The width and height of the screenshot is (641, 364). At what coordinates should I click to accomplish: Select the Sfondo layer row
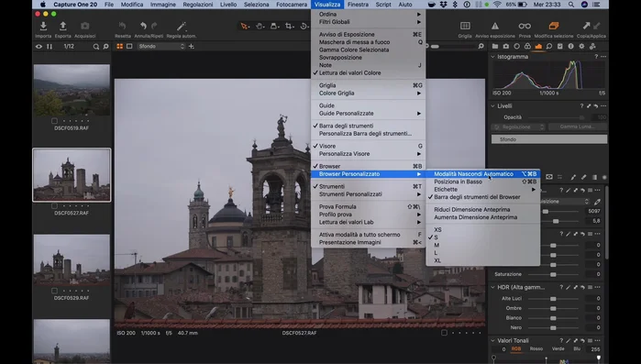(549, 139)
